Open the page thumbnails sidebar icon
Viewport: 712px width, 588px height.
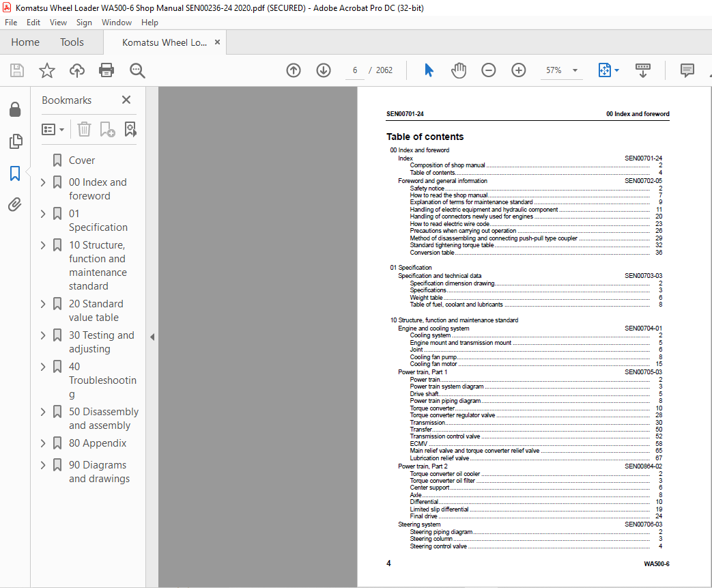[x=15, y=141]
